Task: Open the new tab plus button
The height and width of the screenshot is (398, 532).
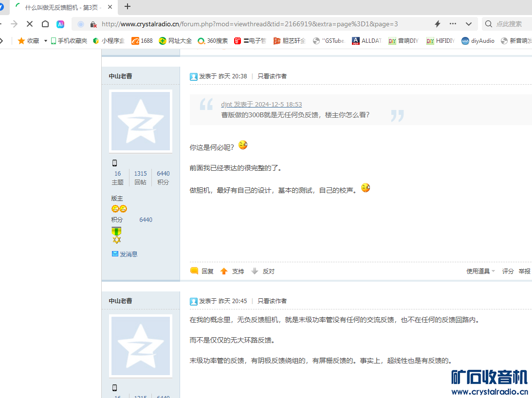Action: coord(128,6)
